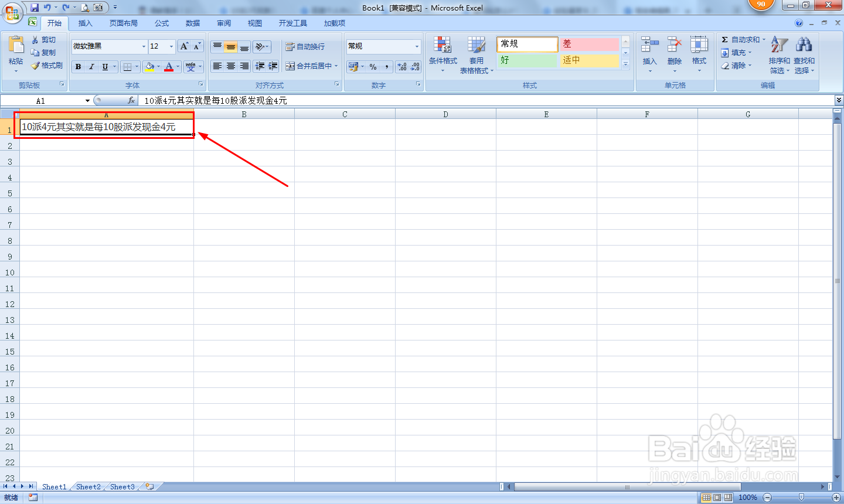The height and width of the screenshot is (504, 844).
Task: Open the Sheet2 worksheet tab
Action: 89,487
